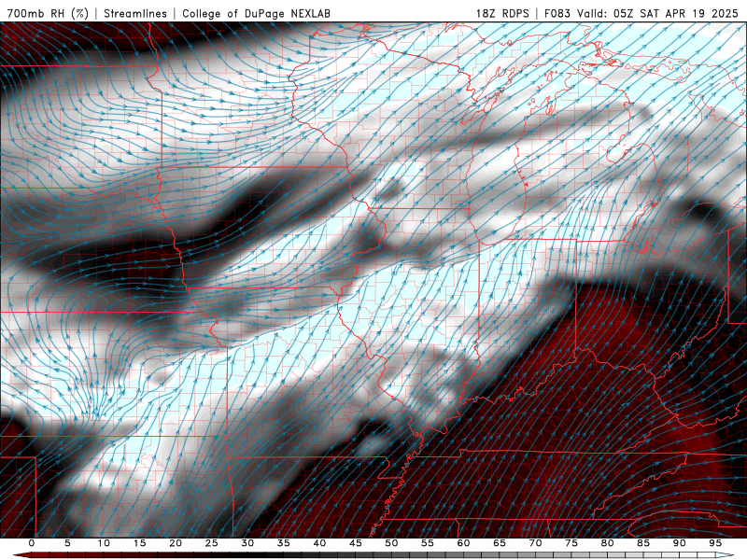The width and height of the screenshot is (747, 560).
Task: Click the colorbar label "5"
Action: point(67,543)
